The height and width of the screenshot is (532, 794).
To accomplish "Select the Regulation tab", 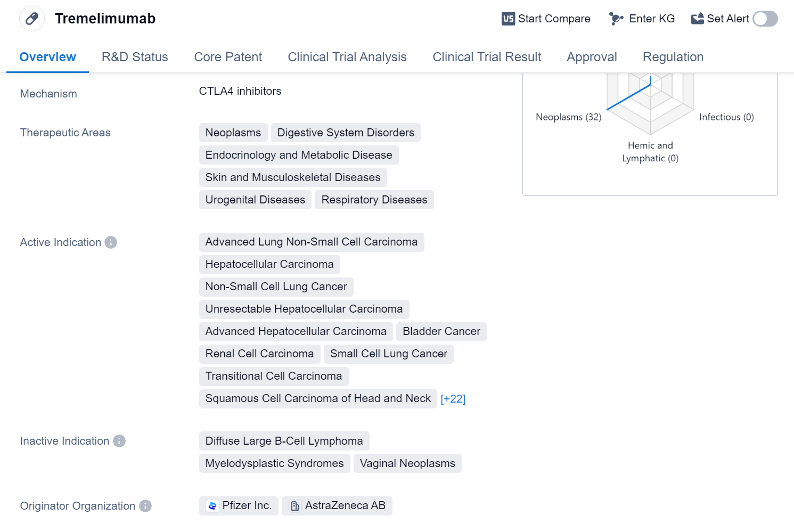I will tap(673, 57).
